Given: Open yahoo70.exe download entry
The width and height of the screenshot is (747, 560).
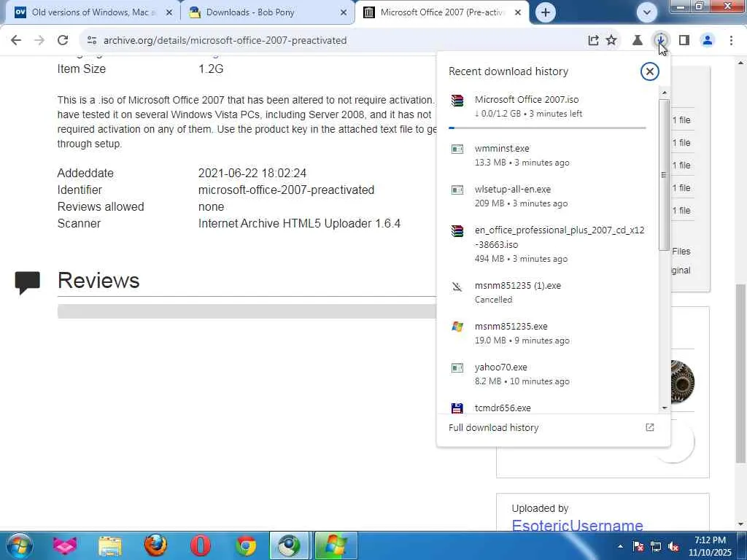Looking at the screenshot, I should [x=547, y=374].
